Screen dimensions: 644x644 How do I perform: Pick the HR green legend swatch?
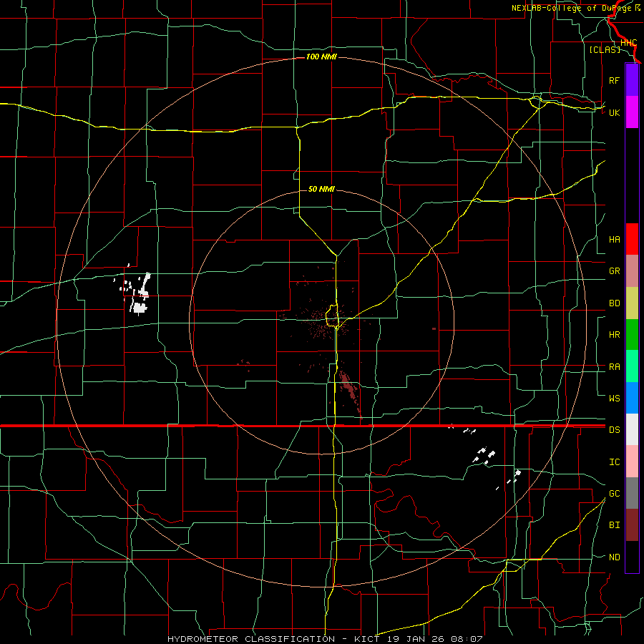(632, 335)
